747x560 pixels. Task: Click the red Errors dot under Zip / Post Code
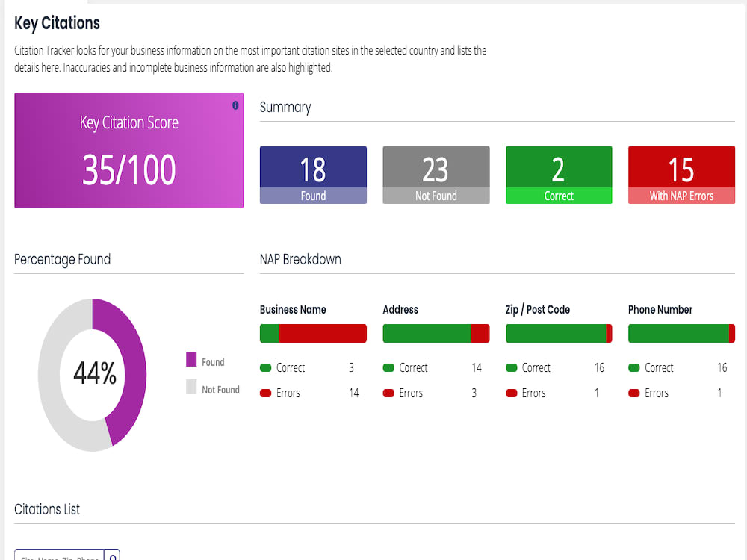click(511, 393)
